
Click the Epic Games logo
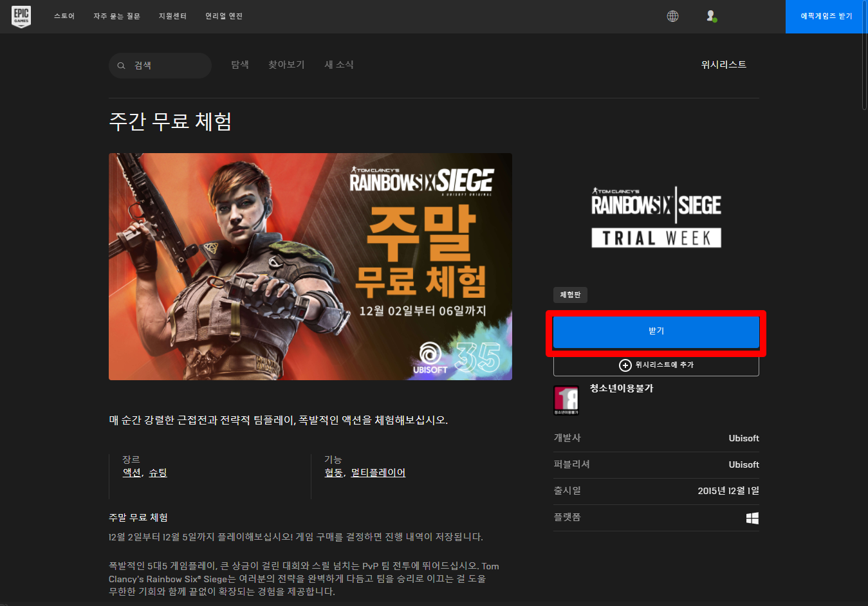tap(21, 16)
